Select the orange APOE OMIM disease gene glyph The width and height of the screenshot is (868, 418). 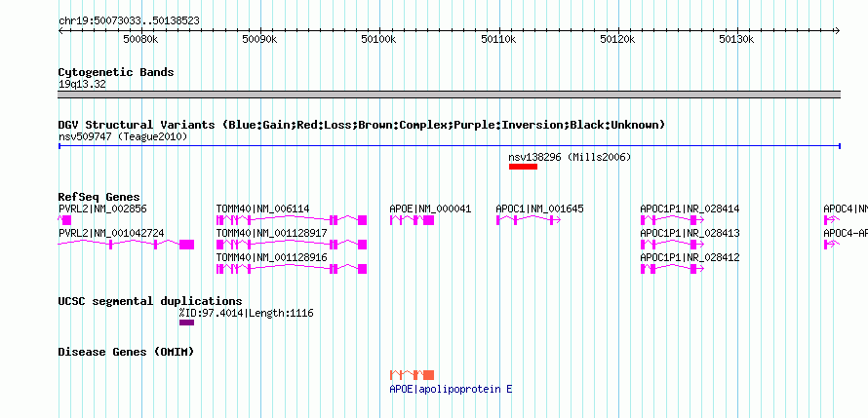coord(412,375)
